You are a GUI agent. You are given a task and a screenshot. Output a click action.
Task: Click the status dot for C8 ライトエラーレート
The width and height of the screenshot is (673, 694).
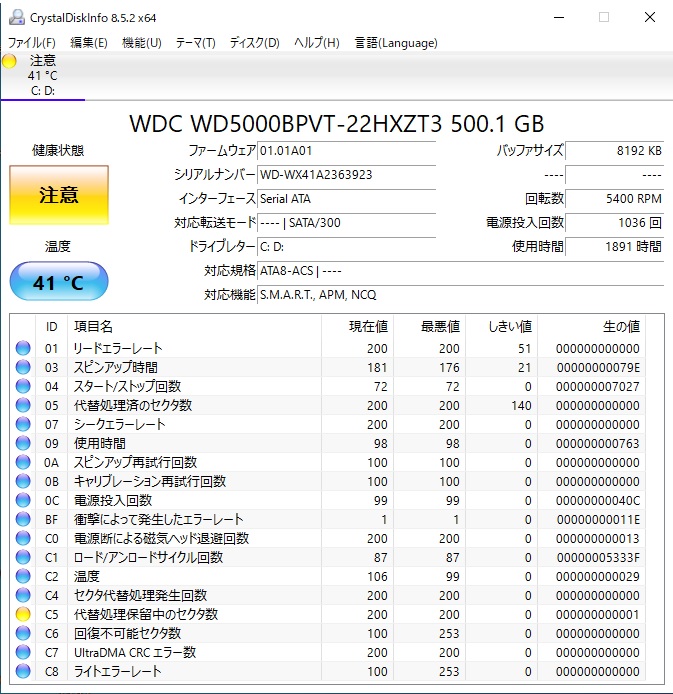click(x=23, y=672)
